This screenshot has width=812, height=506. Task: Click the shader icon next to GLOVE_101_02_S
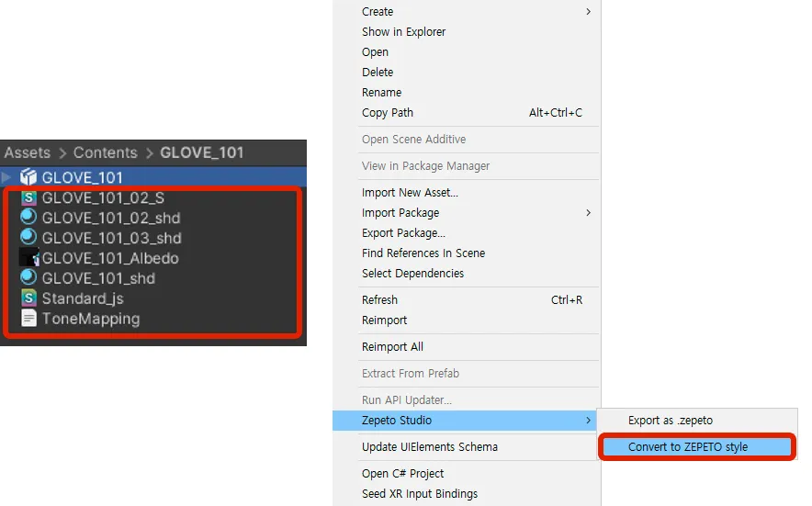pyautogui.click(x=28, y=197)
